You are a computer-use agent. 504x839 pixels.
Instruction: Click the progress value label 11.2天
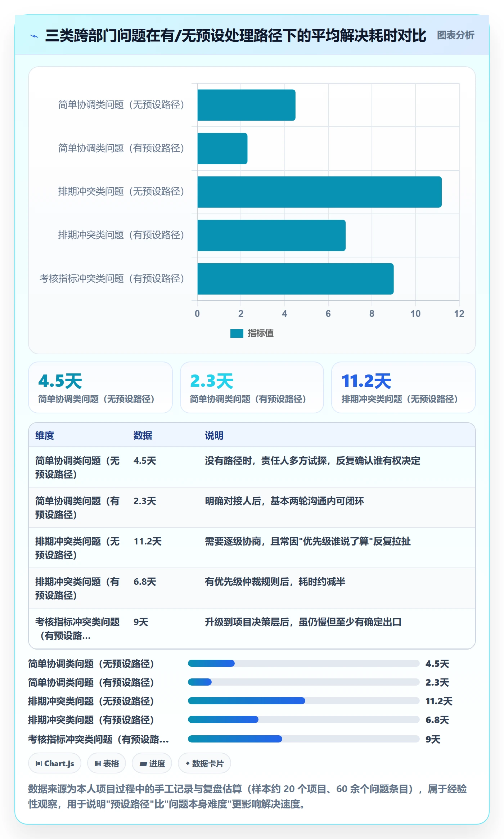coord(439,701)
